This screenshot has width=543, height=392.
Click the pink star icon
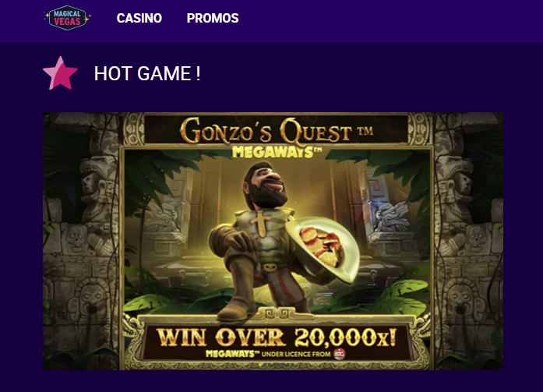(x=60, y=73)
